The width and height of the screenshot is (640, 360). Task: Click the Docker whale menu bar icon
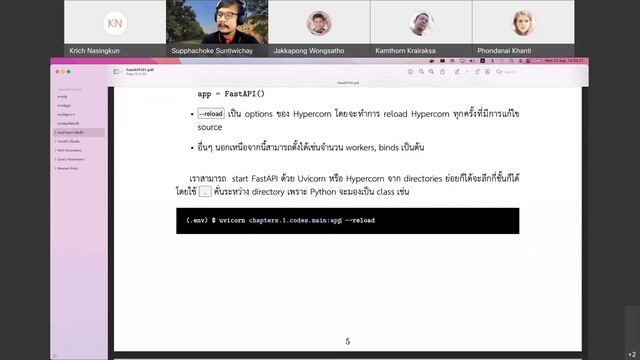432,61
